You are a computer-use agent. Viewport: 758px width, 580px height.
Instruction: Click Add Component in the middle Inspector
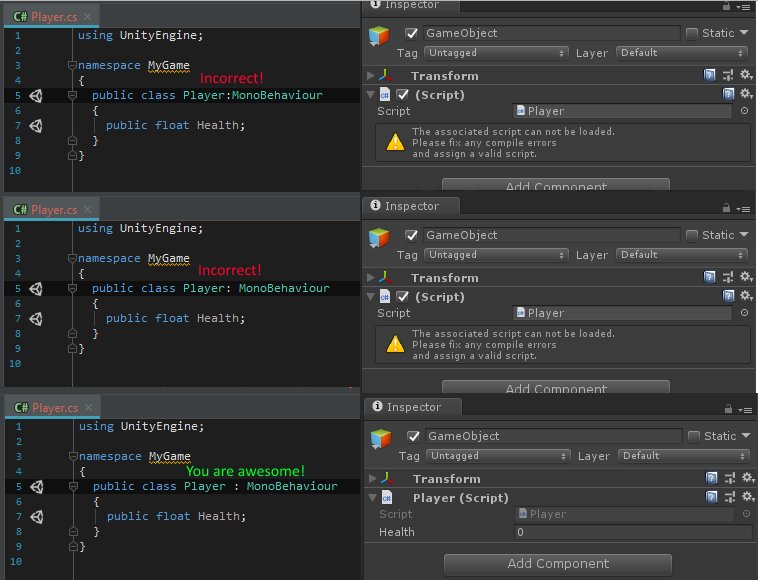(x=556, y=388)
